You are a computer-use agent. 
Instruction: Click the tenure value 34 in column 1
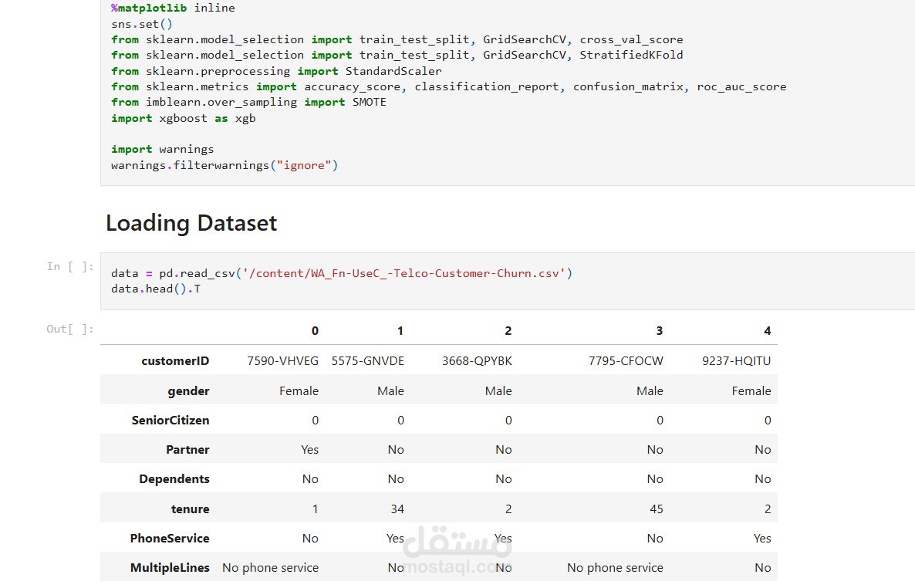[397, 509]
